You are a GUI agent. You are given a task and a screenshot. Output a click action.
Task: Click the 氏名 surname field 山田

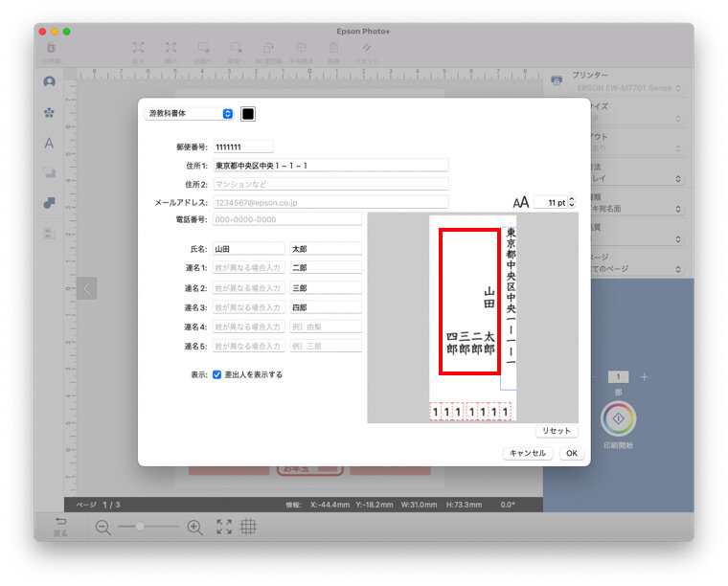(x=249, y=249)
